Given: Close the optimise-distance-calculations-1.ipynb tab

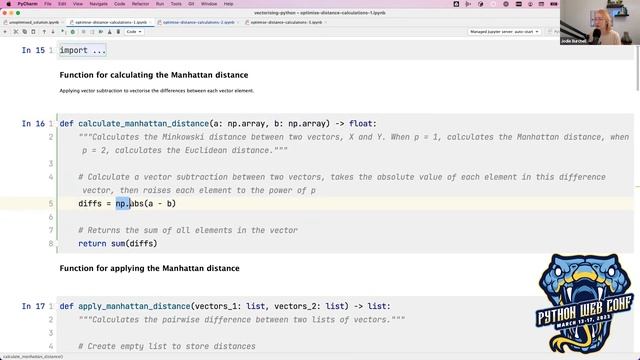Looking at the screenshot, I should (151, 22).
